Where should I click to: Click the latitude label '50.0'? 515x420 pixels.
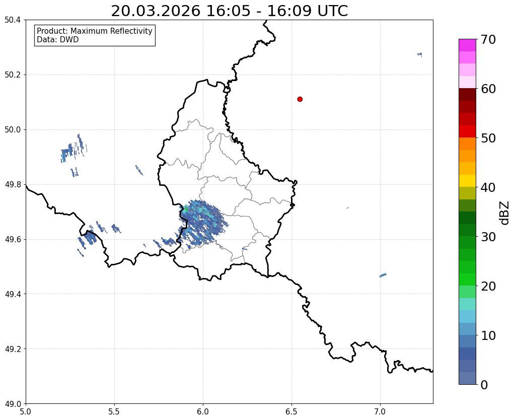[13, 130]
